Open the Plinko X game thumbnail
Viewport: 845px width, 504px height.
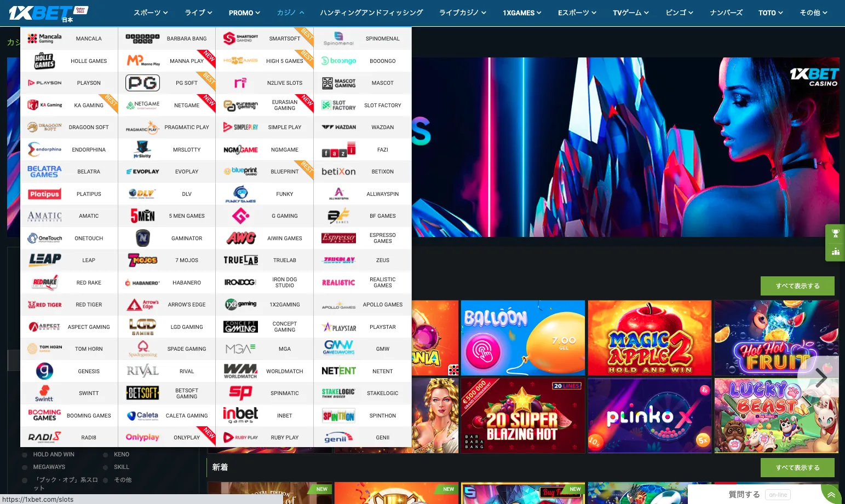[x=649, y=416]
